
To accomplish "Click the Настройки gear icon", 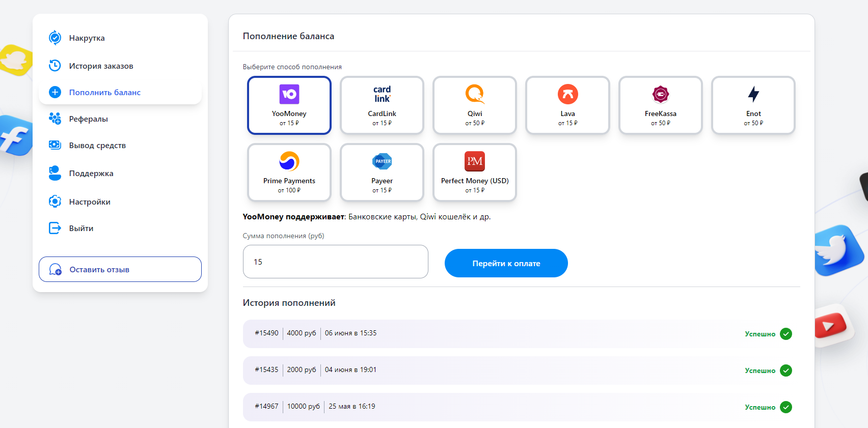I will (55, 202).
